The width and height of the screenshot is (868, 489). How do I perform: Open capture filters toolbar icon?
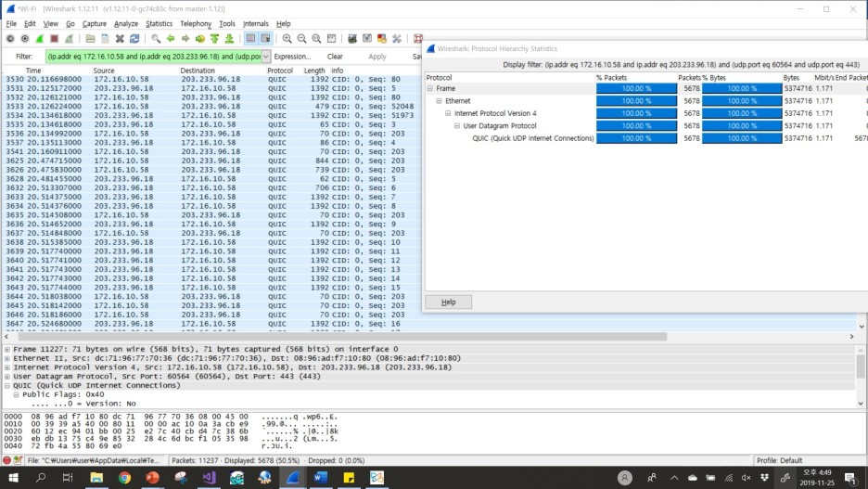[352, 38]
